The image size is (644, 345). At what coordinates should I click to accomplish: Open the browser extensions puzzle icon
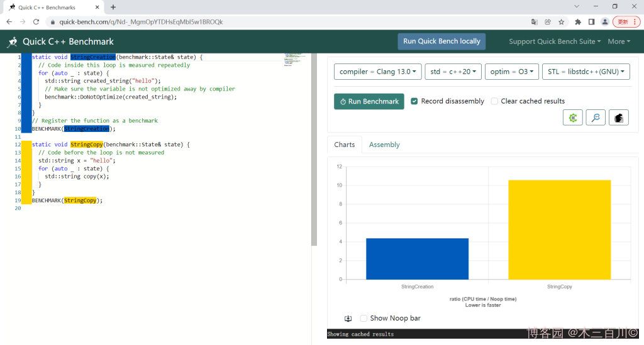(577, 21)
